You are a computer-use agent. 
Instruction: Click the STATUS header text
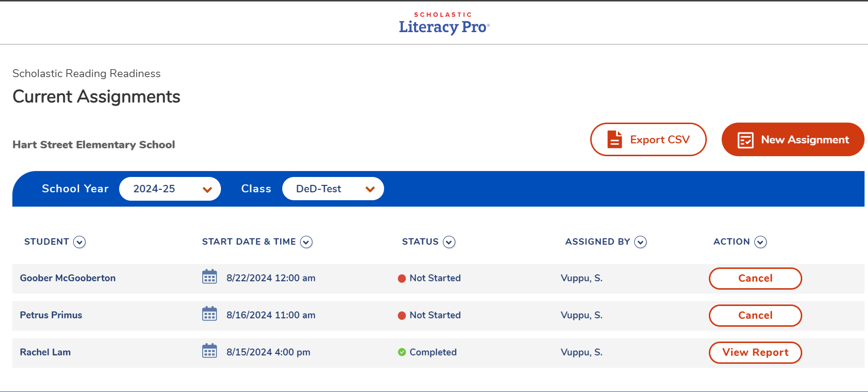[x=420, y=242]
